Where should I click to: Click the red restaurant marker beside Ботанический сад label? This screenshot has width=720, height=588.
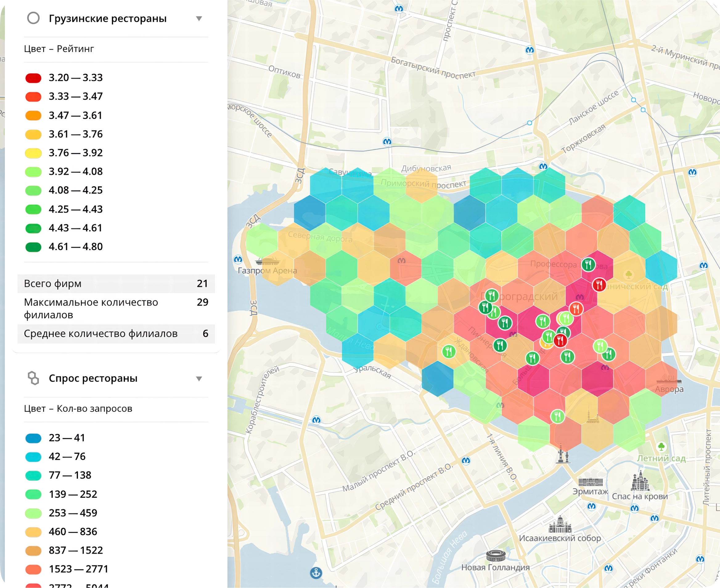[x=599, y=285]
